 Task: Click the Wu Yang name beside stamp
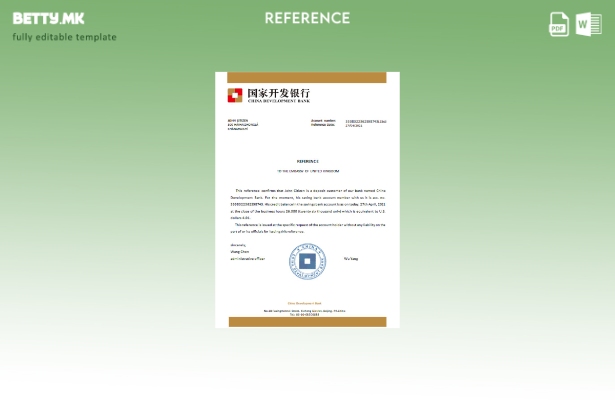(x=350, y=258)
